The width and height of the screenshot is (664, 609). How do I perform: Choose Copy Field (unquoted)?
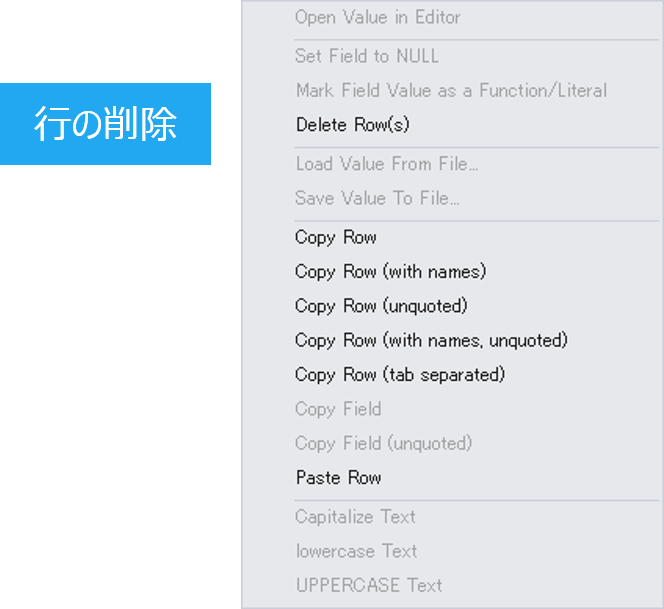pyautogui.click(x=451, y=443)
